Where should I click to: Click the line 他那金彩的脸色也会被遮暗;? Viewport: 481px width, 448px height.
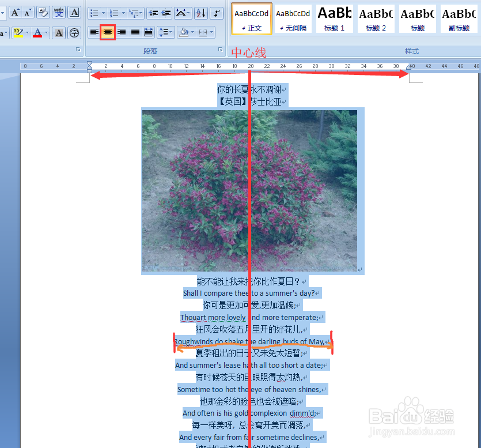coord(249,402)
